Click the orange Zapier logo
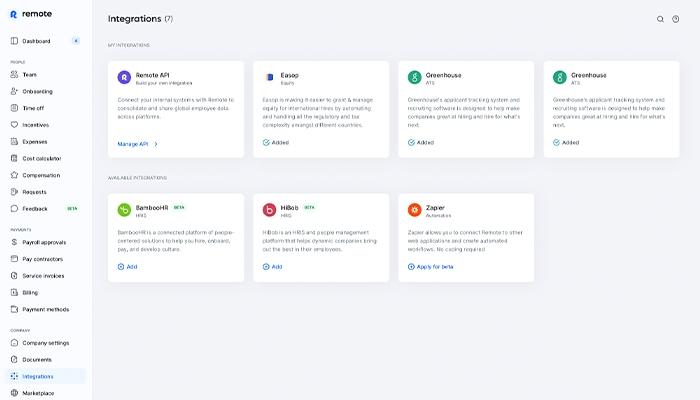 414,210
